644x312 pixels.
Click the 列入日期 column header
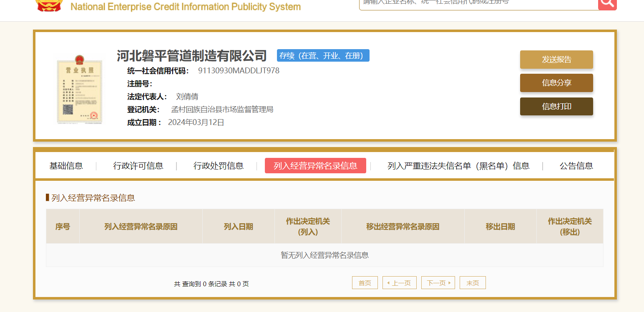click(239, 227)
